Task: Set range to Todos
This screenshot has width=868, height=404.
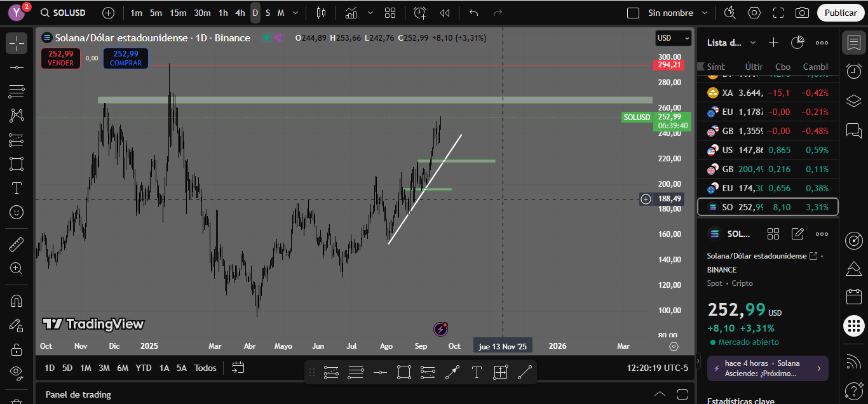Action: [205, 368]
